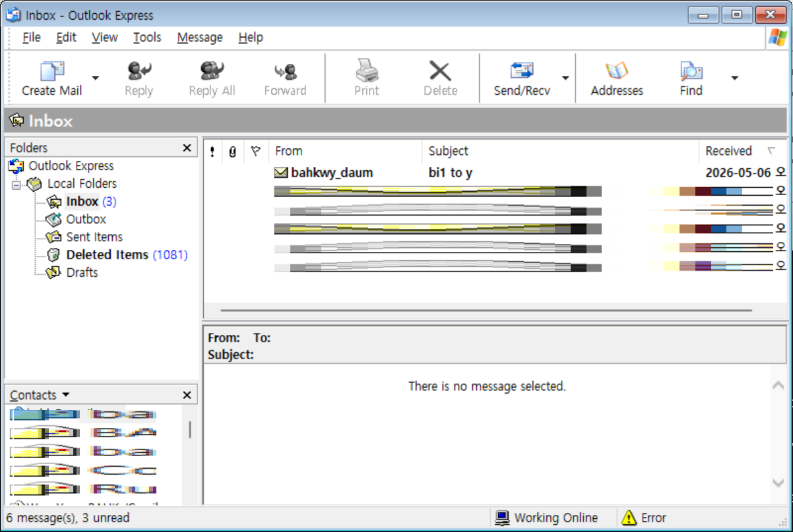793x532 pixels.
Task: Close the Folders pane
Action: coord(187,148)
